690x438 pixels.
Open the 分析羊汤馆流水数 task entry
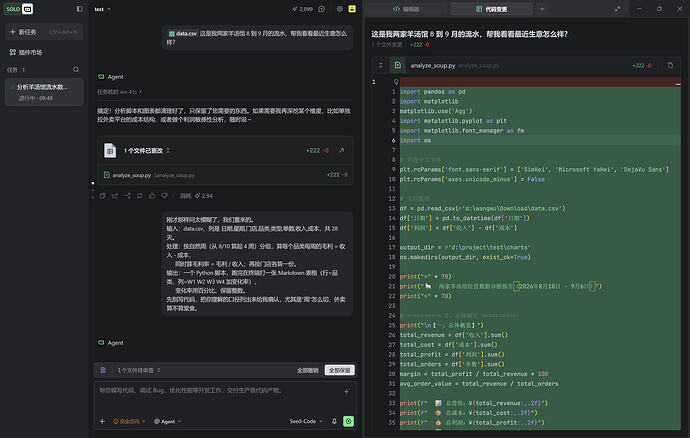coord(44,92)
